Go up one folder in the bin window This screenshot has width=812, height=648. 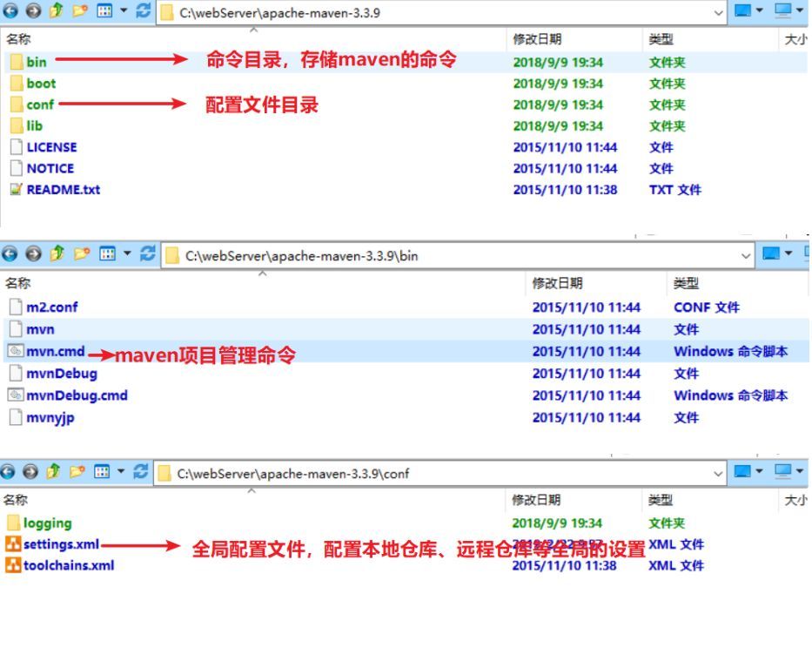point(57,253)
